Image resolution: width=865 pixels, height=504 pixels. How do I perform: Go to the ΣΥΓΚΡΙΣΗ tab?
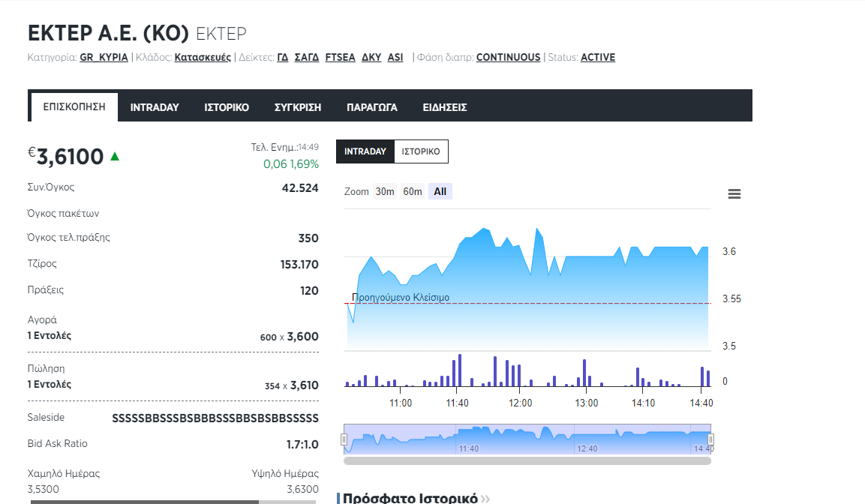(298, 107)
